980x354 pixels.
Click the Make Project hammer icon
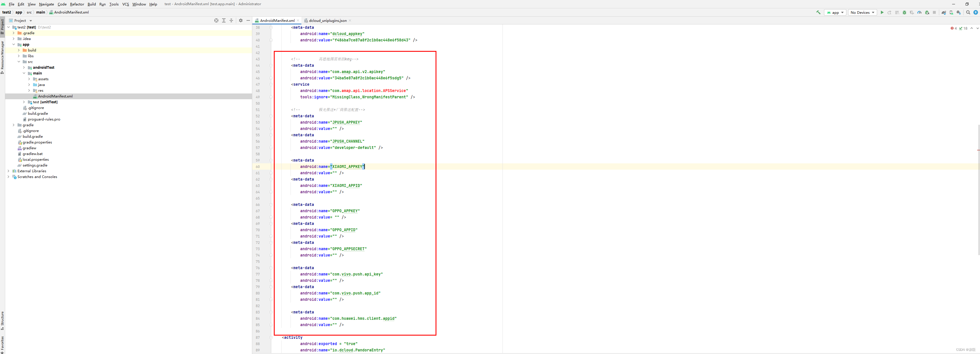(818, 12)
